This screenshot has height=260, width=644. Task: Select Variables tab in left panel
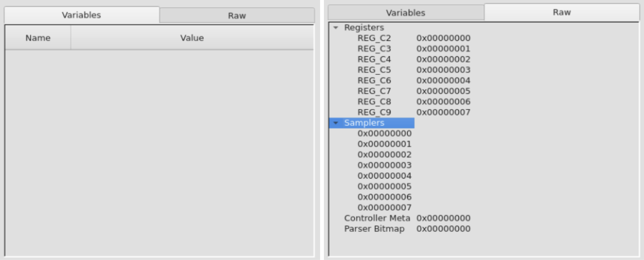coord(81,15)
